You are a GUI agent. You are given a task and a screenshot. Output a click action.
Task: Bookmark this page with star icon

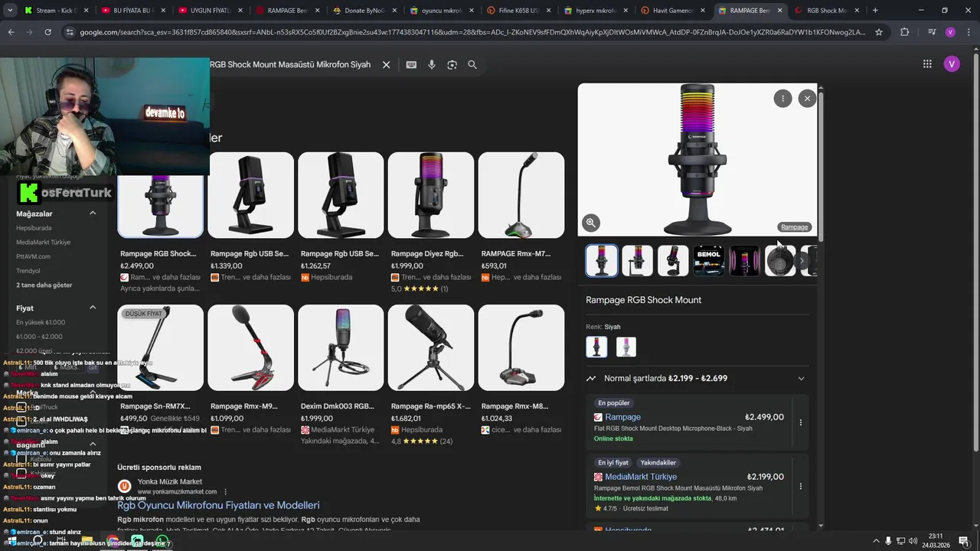(879, 32)
